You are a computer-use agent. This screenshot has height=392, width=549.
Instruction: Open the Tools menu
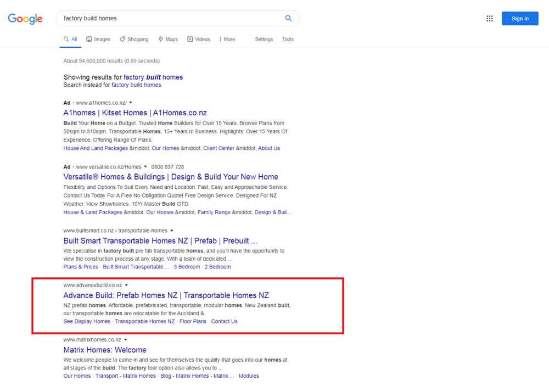[x=288, y=40]
